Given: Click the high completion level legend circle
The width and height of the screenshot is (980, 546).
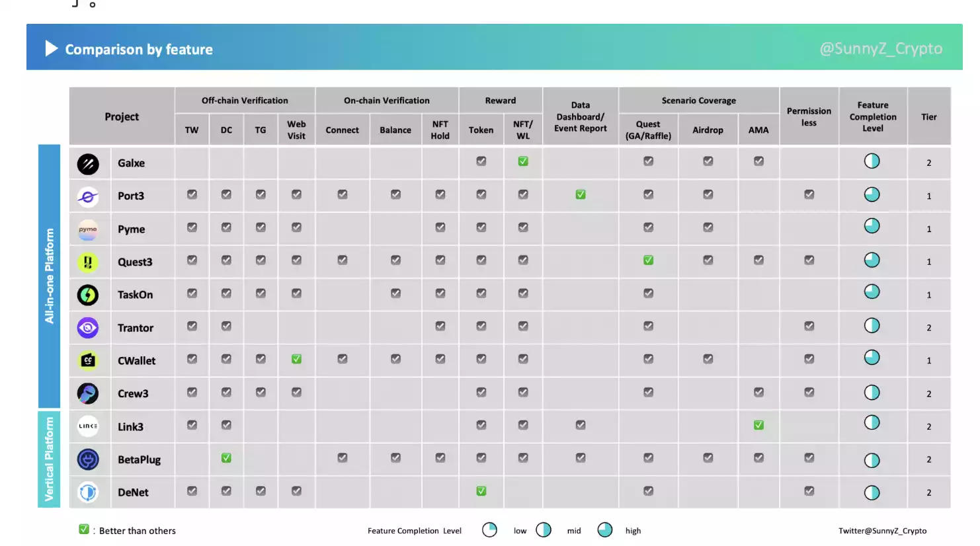Looking at the screenshot, I should point(604,530).
